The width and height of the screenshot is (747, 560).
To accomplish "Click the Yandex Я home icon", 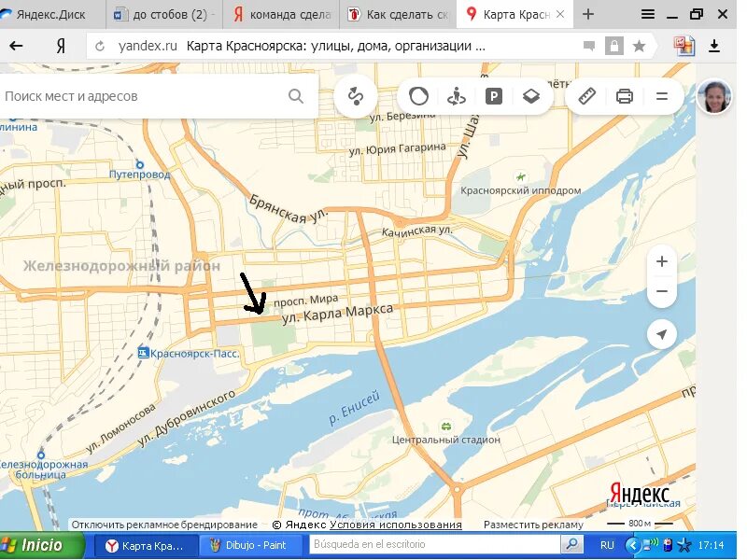I will [61, 46].
